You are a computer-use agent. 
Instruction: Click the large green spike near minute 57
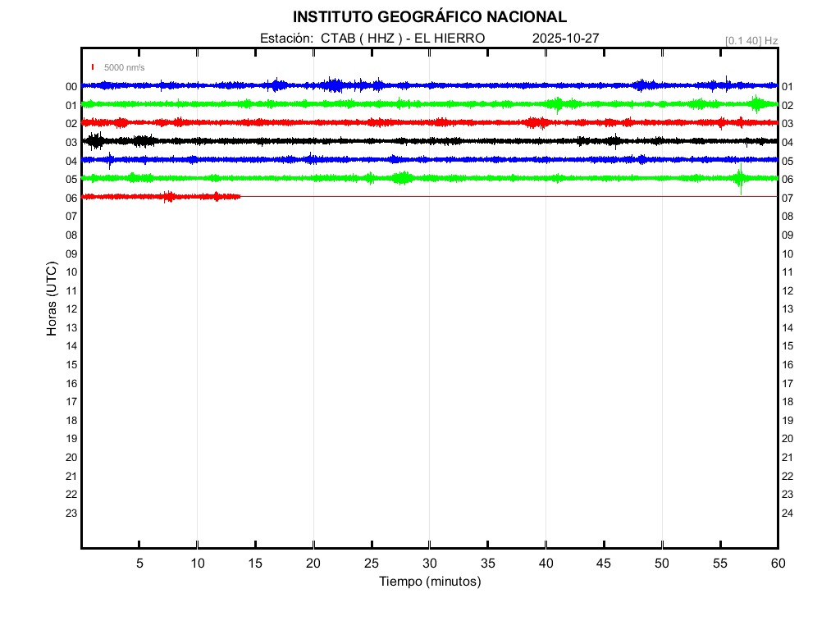(x=741, y=178)
